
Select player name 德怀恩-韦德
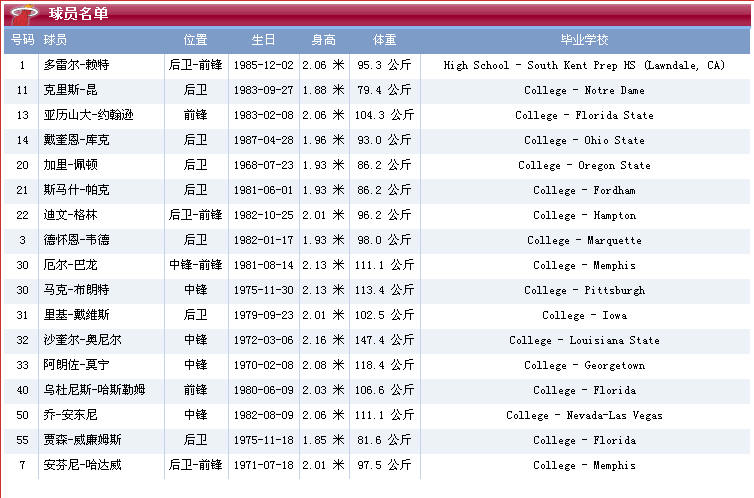coord(76,240)
